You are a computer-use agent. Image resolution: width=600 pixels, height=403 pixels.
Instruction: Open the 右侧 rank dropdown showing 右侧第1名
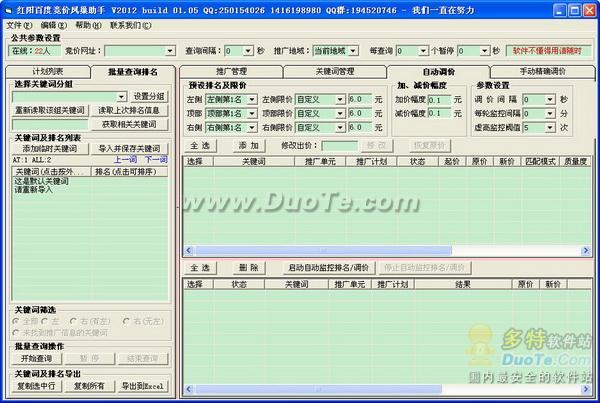click(x=252, y=128)
